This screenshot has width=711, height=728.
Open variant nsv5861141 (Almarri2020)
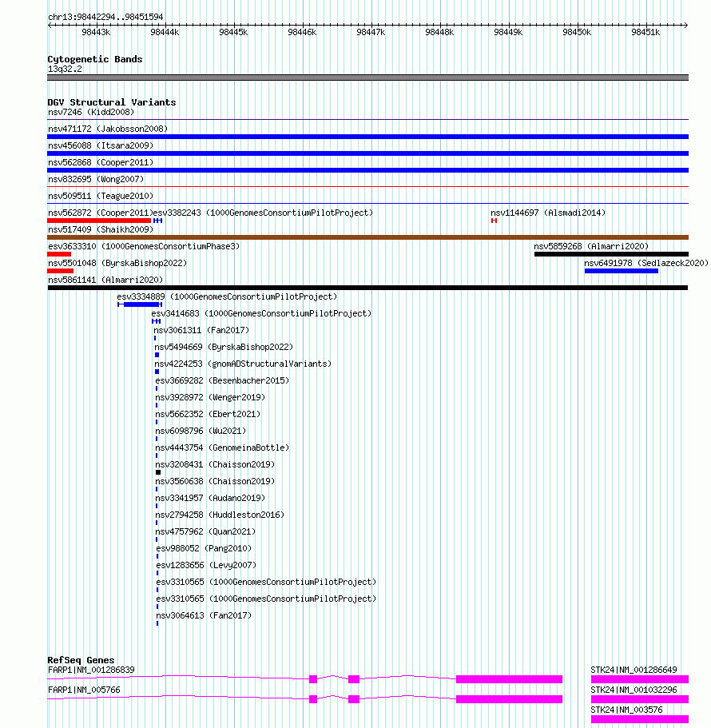(105, 280)
